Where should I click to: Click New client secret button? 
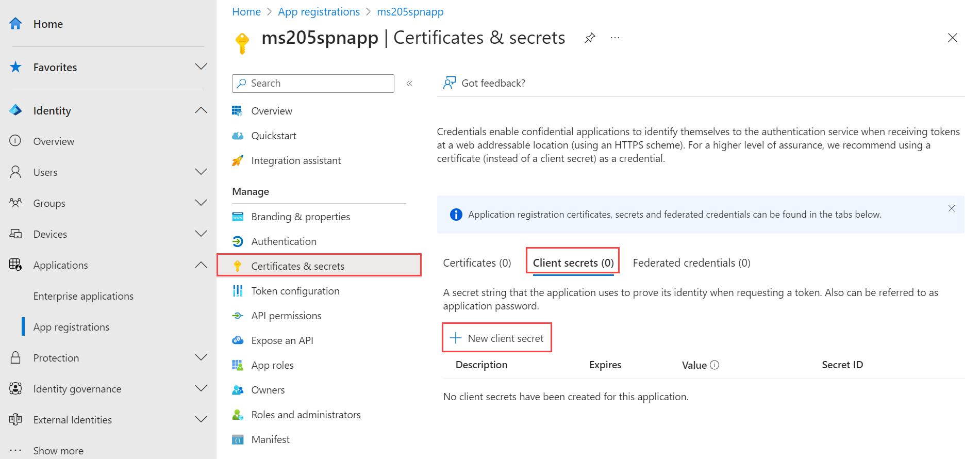tap(497, 338)
